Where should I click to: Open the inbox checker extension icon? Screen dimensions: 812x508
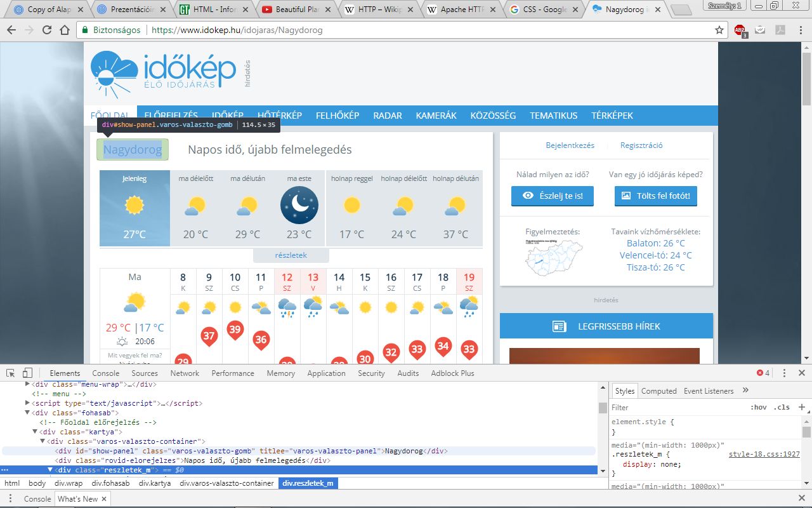coord(759,30)
